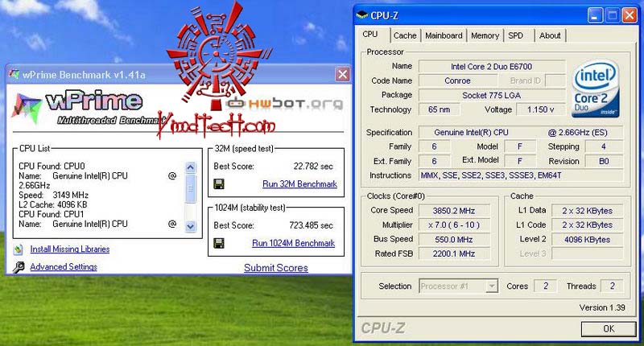644x346 pixels.
Task: Click the wrench icon beside Advanced Settings
Action: 18,267
